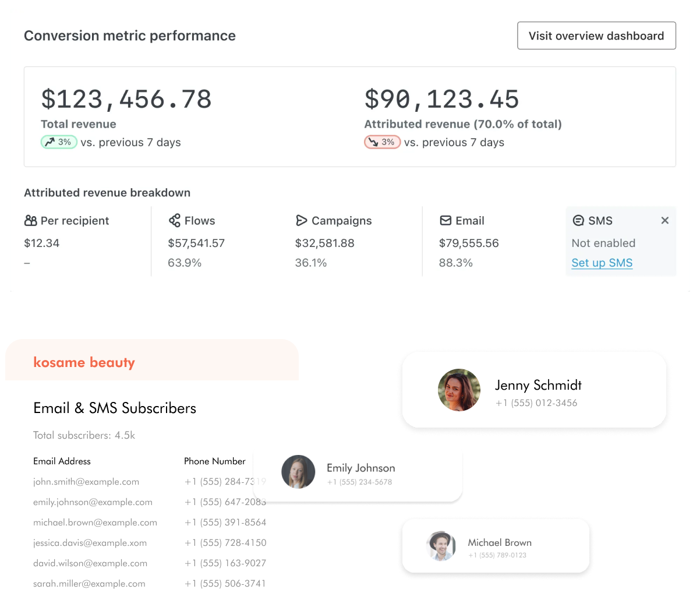The width and height of the screenshot is (700, 614).
Task: Click the Email envelope icon
Action: pyautogui.click(x=446, y=220)
